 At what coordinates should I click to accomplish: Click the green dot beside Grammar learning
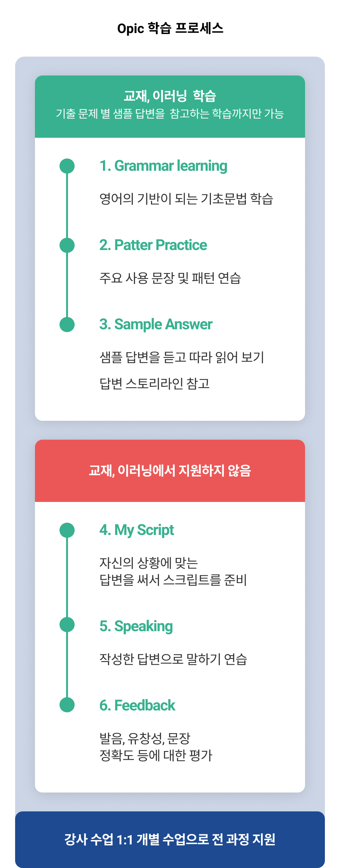tap(67, 166)
